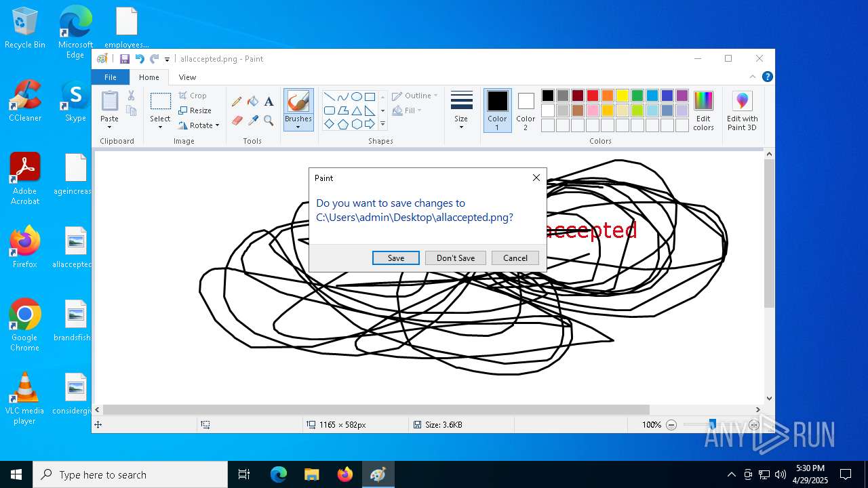Click the Cut scissors icon
The width and height of the screenshot is (868, 488).
131,96
